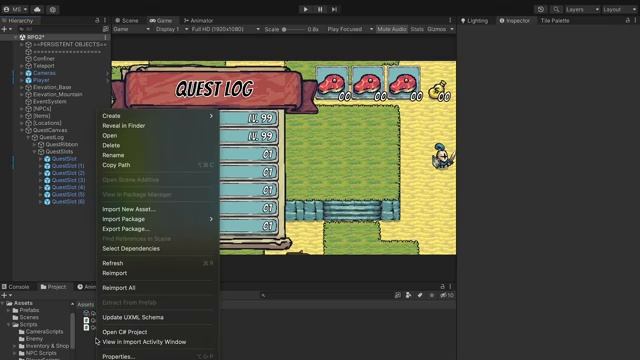640x360 pixels.
Task: Toggle the Mute Audio button
Action: point(391,29)
